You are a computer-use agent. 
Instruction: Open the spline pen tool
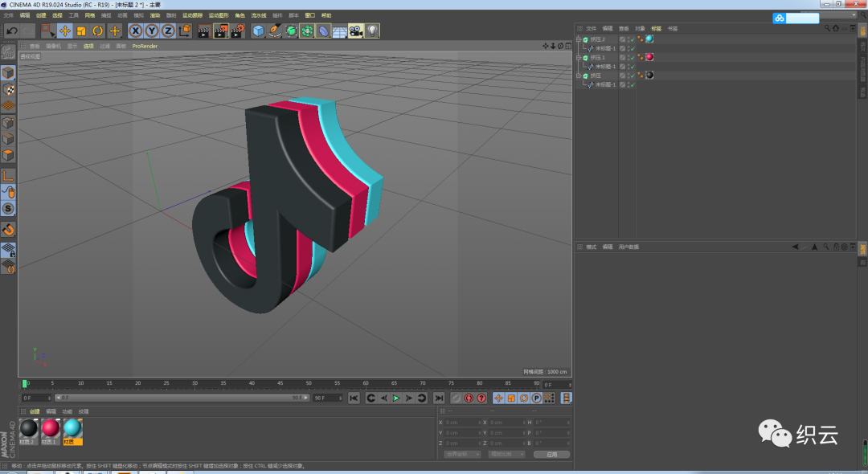click(x=275, y=31)
